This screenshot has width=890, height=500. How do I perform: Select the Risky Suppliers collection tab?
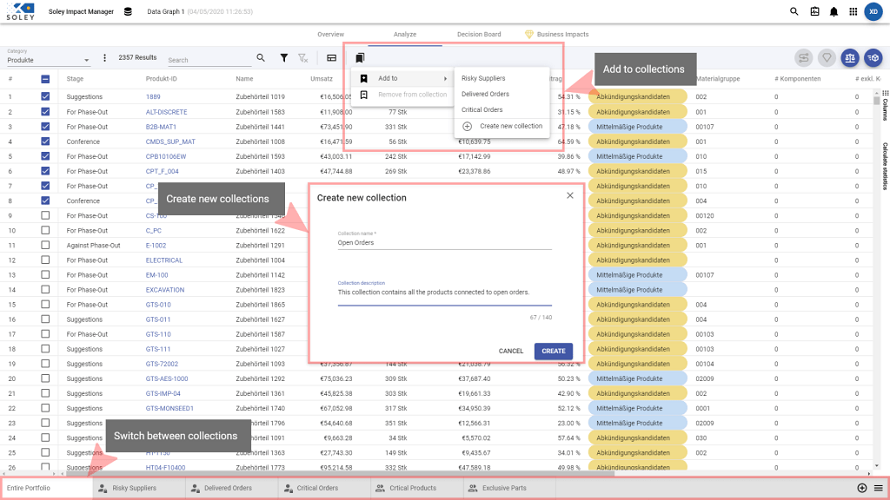point(134,488)
